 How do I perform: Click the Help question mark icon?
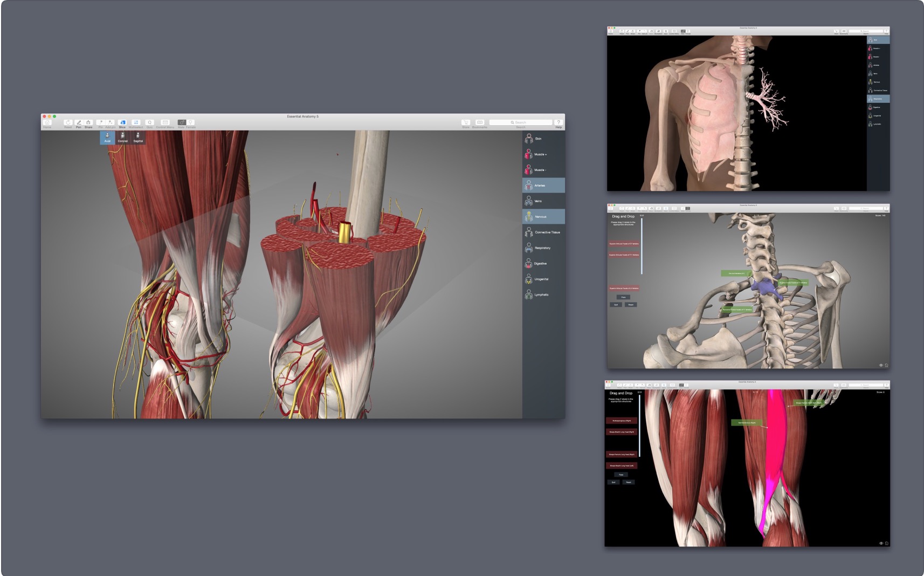point(558,123)
